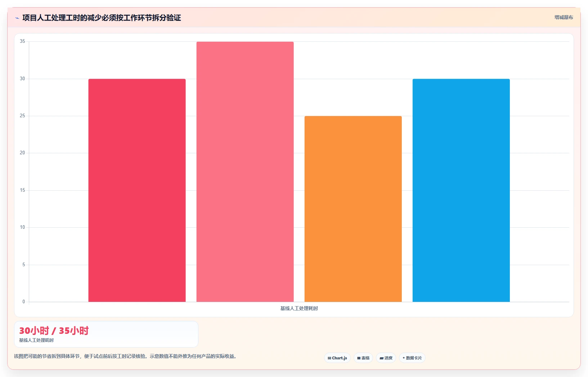
Task: Click the small icon before the title
Action: coord(17,18)
